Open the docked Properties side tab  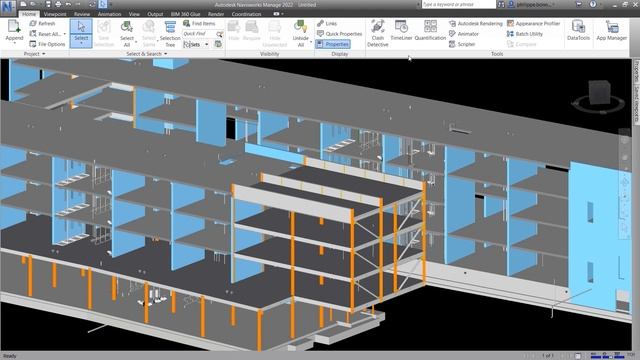click(x=636, y=71)
